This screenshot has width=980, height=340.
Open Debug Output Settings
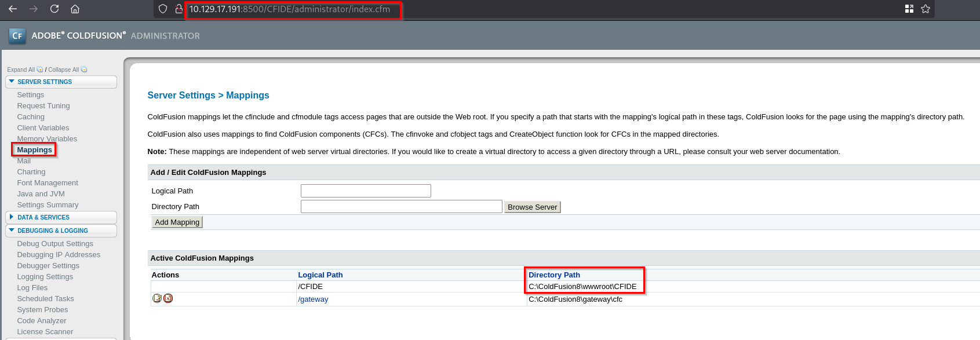click(55, 244)
